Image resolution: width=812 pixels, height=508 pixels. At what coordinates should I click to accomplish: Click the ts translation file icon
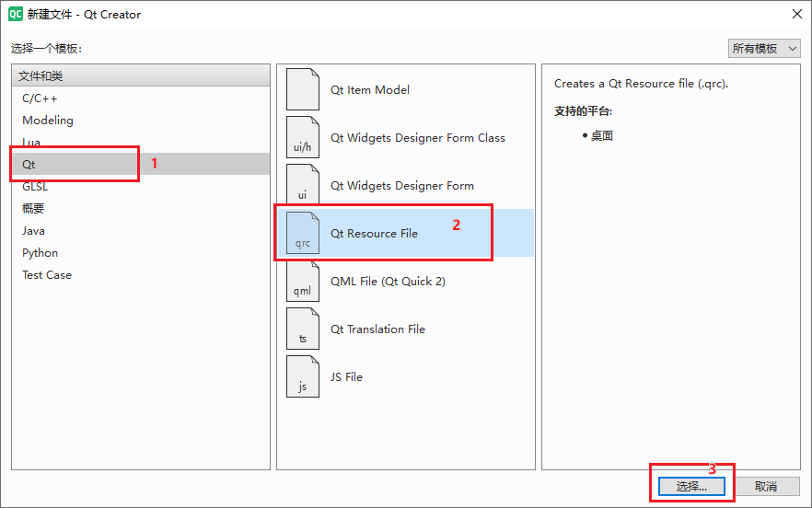point(303,329)
